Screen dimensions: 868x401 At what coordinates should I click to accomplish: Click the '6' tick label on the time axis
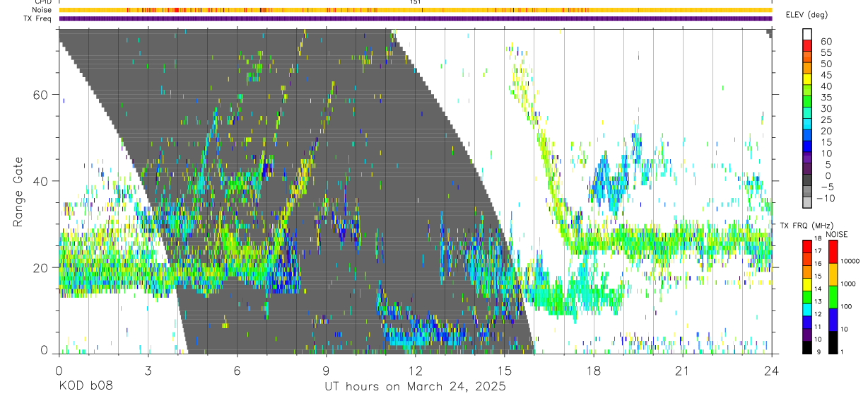coord(237,371)
